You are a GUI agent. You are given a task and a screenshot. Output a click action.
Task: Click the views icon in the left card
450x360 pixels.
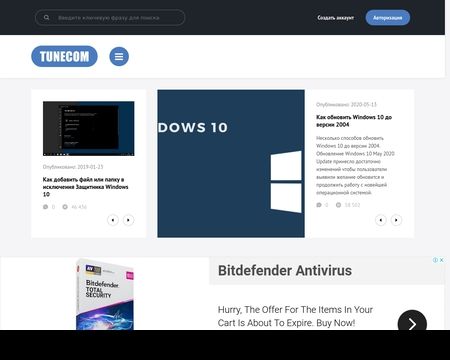click(x=65, y=207)
